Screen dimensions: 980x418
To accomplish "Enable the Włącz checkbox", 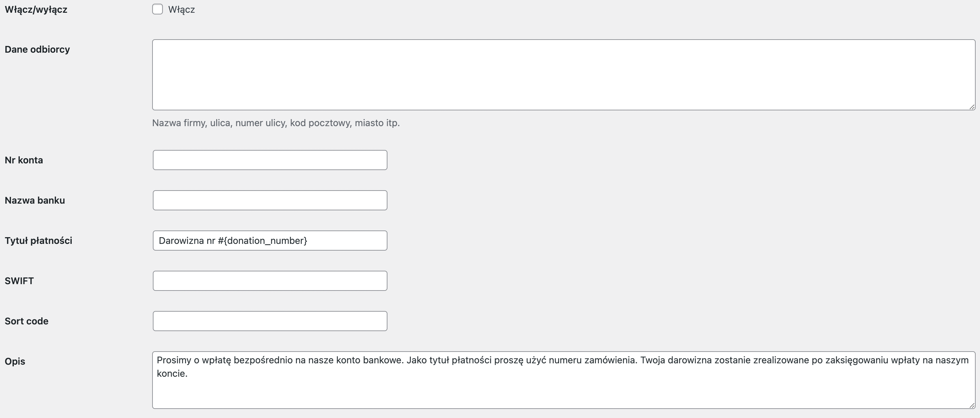I will [x=158, y=9].
